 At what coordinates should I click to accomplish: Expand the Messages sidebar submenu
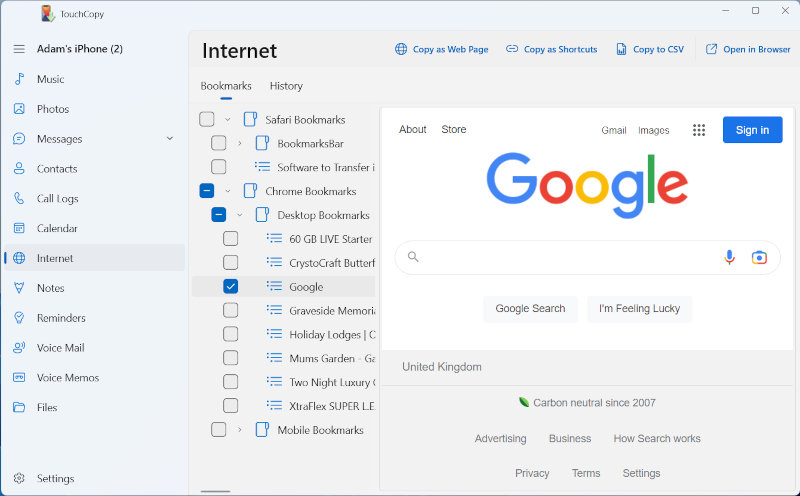[169, 139]
